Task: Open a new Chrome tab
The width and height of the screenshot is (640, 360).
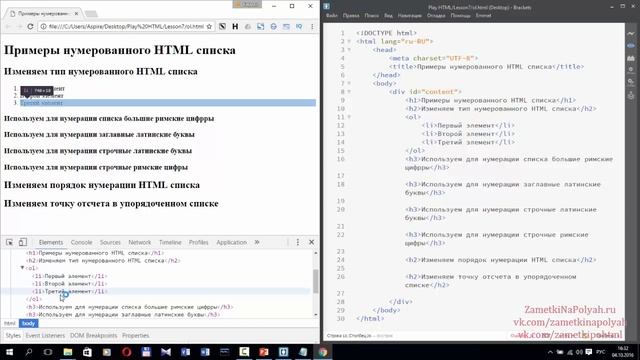Action: (91, 14)
